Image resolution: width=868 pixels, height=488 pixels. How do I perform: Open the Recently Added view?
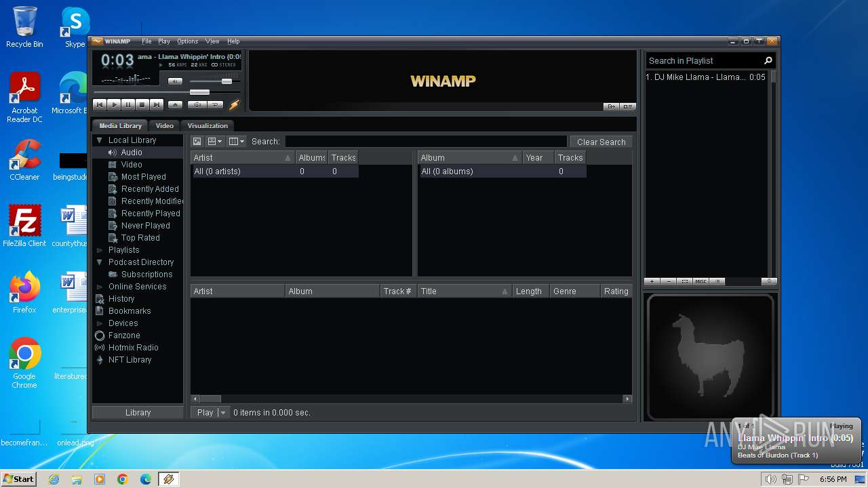click(x=150, y=189)
